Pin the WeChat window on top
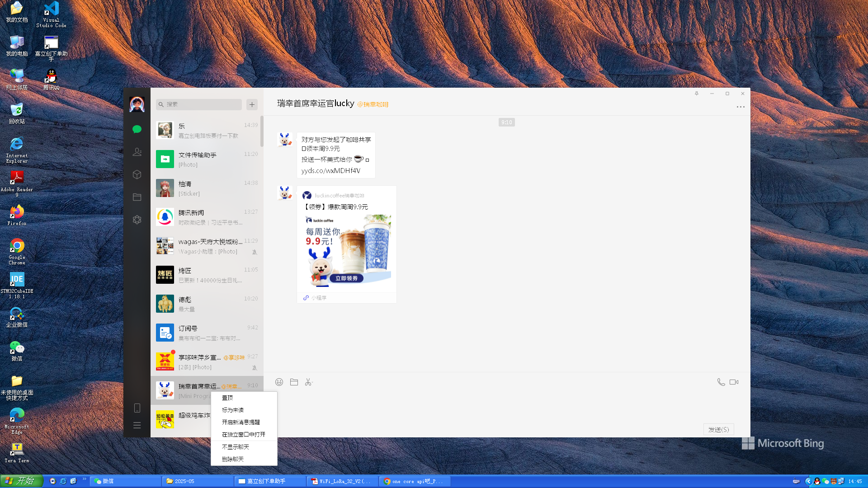 click(697, 94)
